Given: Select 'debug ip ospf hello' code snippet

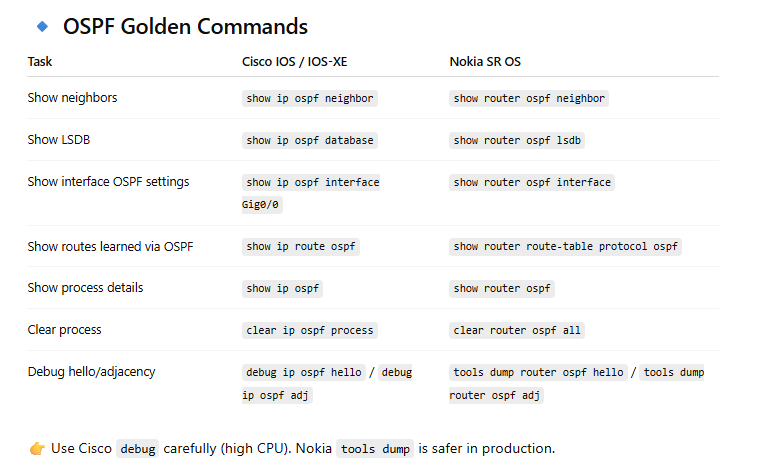Looking at the screenshot, I should pos(304,372).
